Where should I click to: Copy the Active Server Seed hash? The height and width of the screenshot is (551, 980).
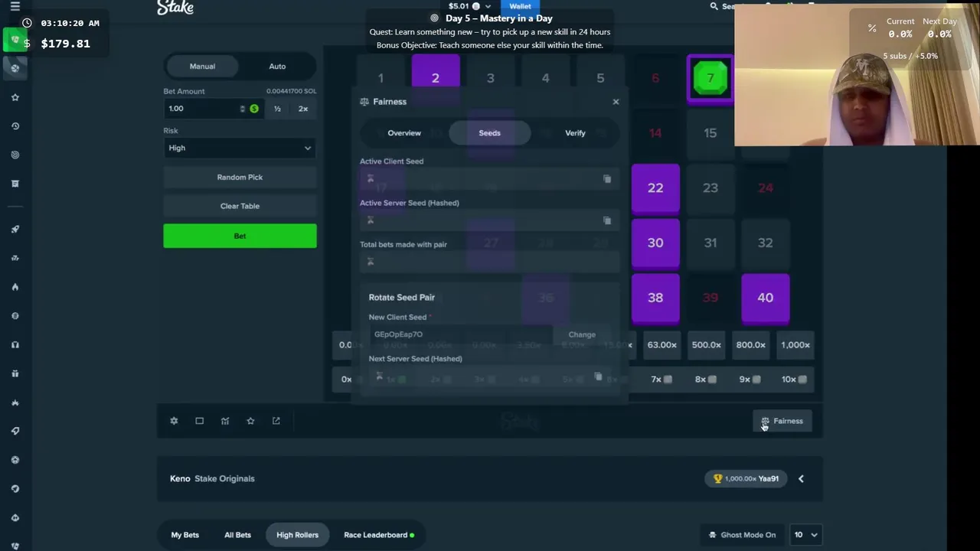(x=607, y=220)
